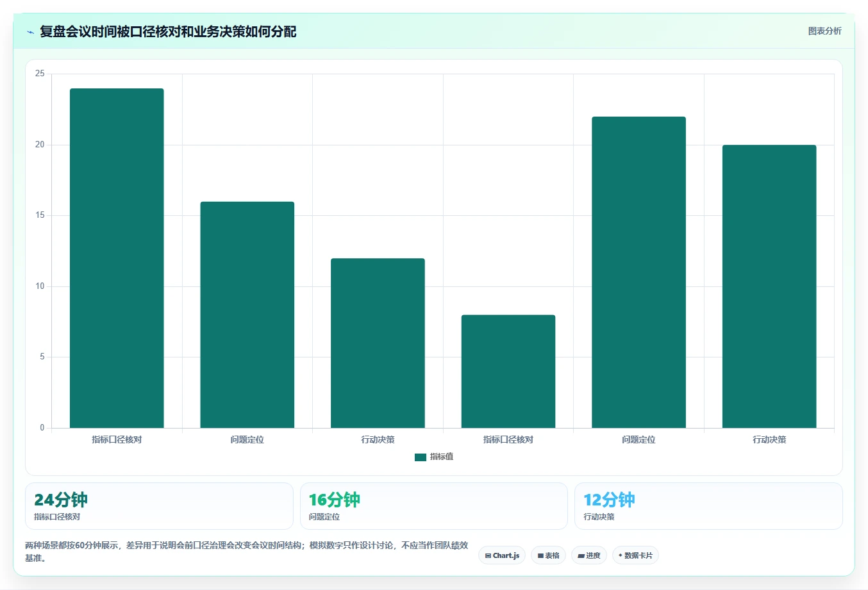Click the 表格 tag chip

(x=548, y=555)
